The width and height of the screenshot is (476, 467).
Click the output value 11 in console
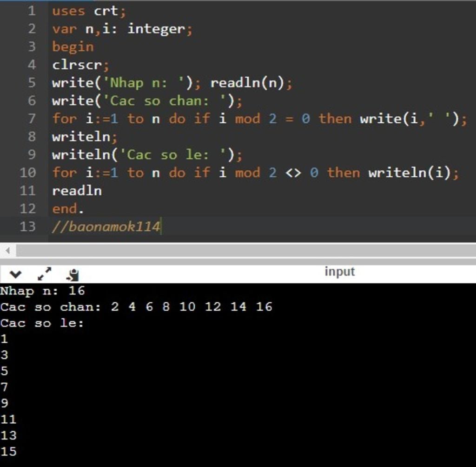tap(8, 420)
